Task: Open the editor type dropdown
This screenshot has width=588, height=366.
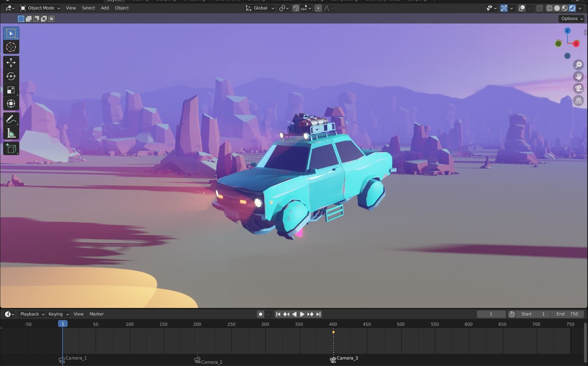Action: coord(10,8)
